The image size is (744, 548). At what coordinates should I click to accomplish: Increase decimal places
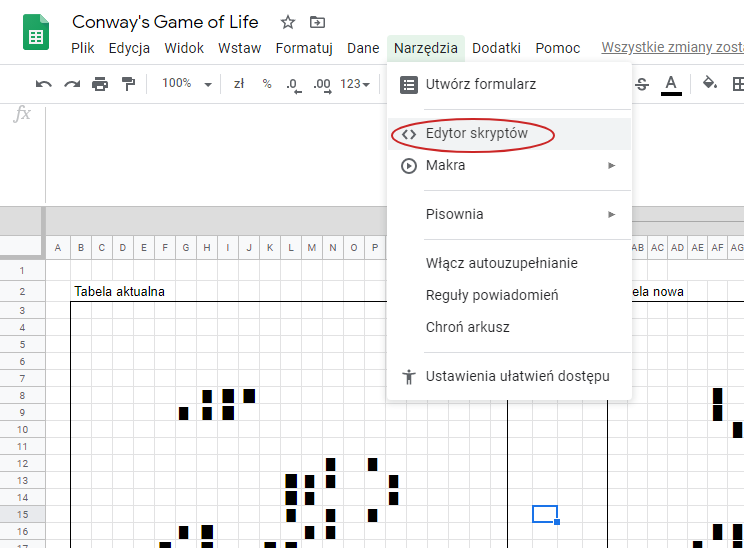click(x=322, y=85)
